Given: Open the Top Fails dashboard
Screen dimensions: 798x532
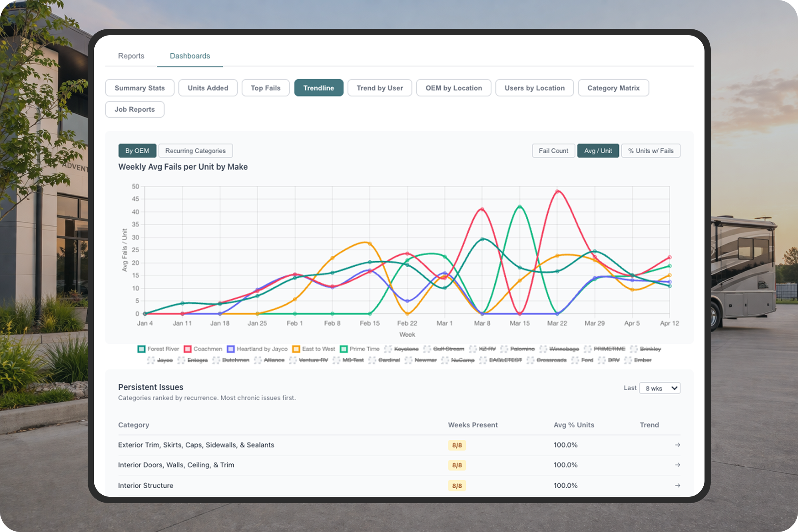Looking at the screenshot, I should point(265,88).
